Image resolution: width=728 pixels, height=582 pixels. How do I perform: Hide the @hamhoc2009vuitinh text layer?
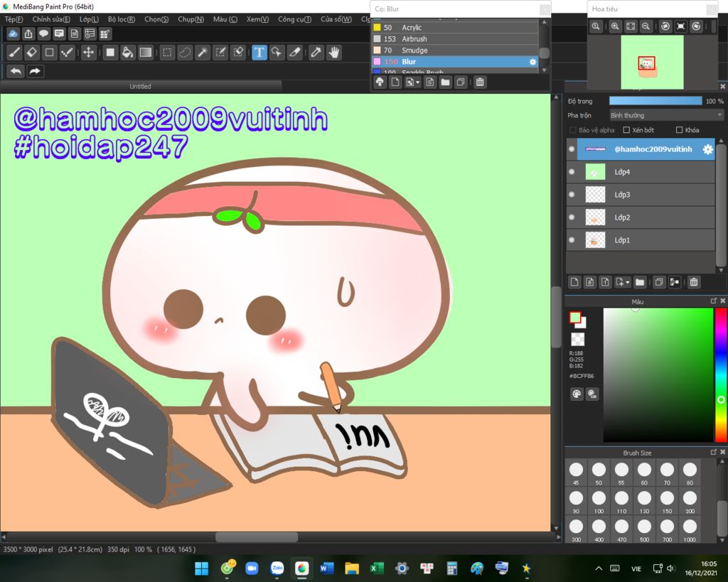pos(572,149)
